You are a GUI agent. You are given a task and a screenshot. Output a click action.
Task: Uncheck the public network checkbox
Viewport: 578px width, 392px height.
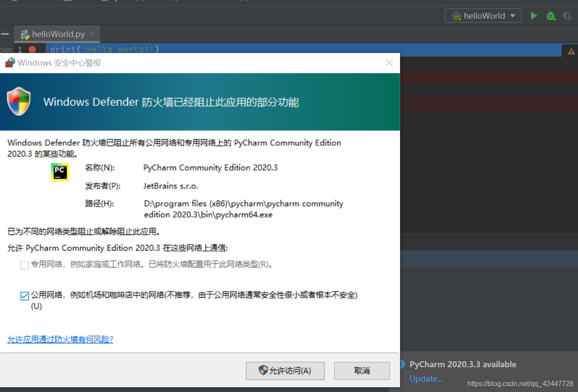pos(25,296)
